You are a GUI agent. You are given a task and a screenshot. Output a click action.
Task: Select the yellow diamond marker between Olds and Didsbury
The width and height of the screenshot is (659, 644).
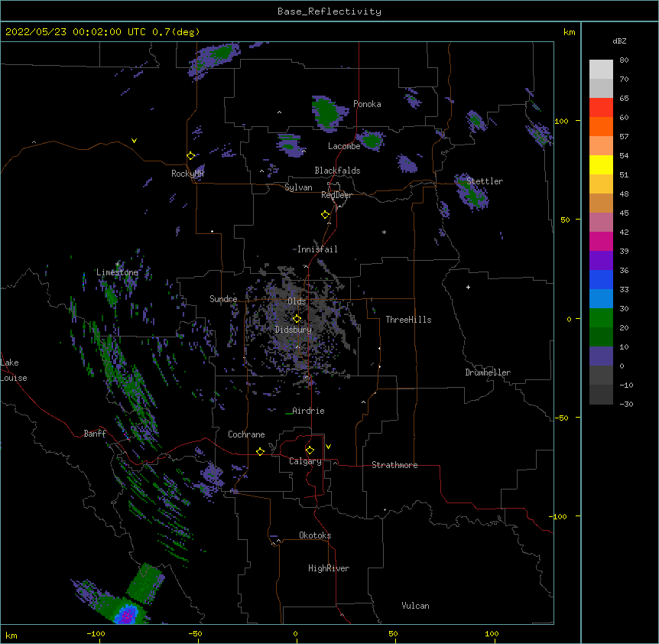click(297, 319)
